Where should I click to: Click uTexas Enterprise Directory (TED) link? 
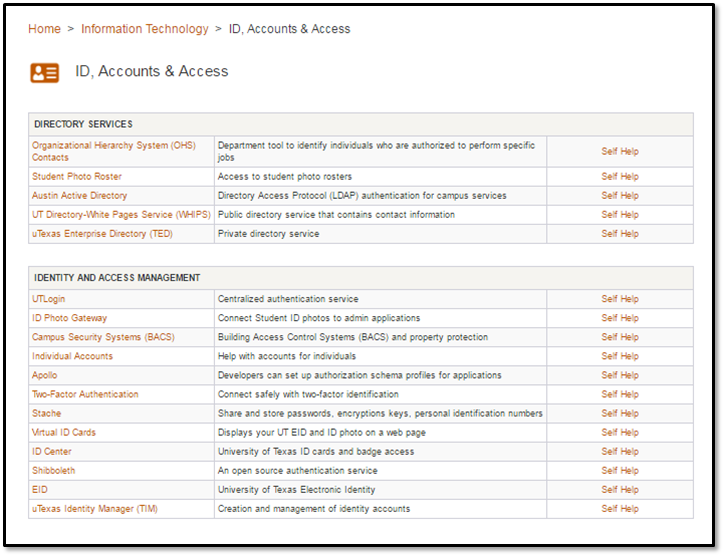102,234
